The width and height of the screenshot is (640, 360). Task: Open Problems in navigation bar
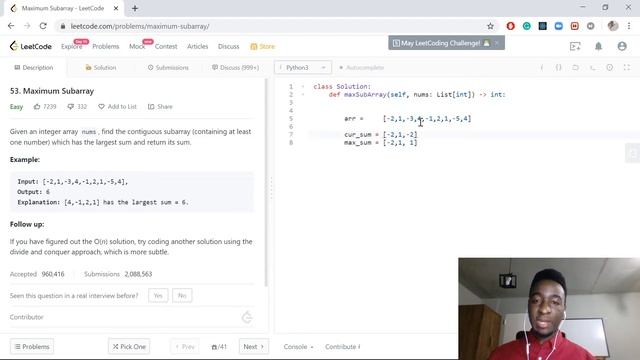[x=106, y=46]
